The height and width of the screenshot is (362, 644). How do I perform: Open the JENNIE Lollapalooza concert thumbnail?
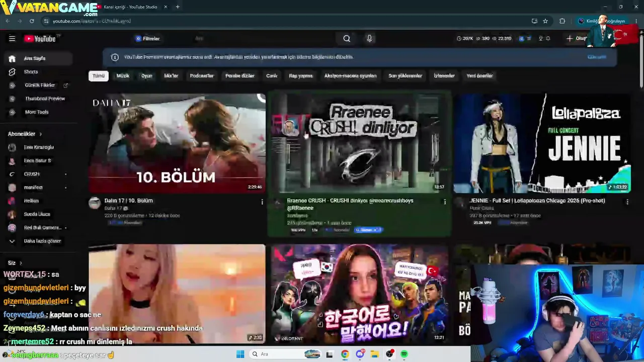pyautogui.click(x=542, y=143)
